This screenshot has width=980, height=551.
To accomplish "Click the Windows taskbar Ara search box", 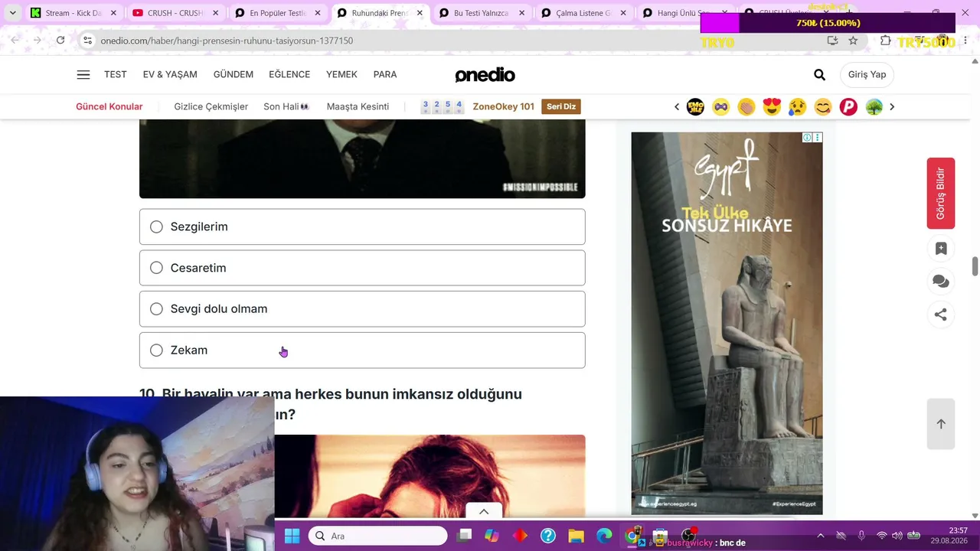I will pyautogui.click(x=378, y=536).
